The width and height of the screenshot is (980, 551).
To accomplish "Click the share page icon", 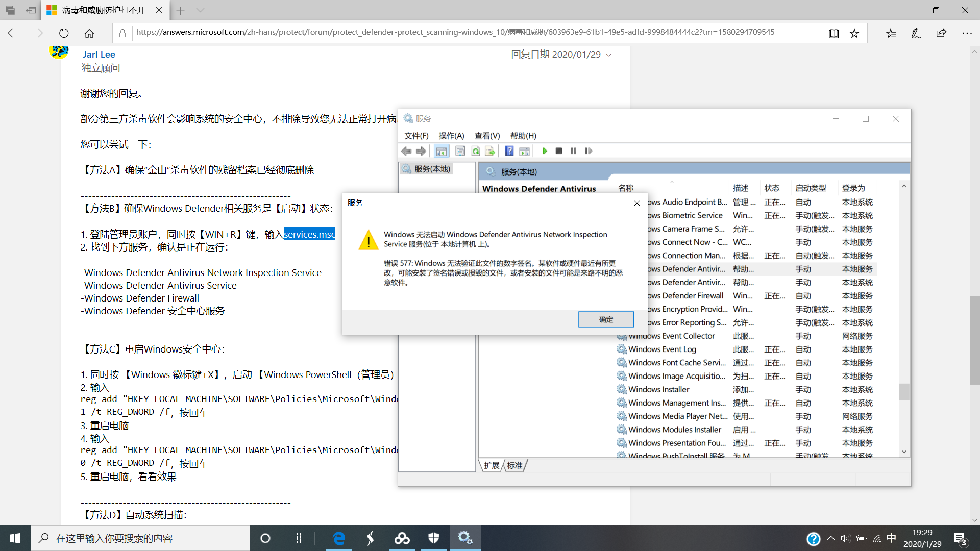I will (941, 33).
